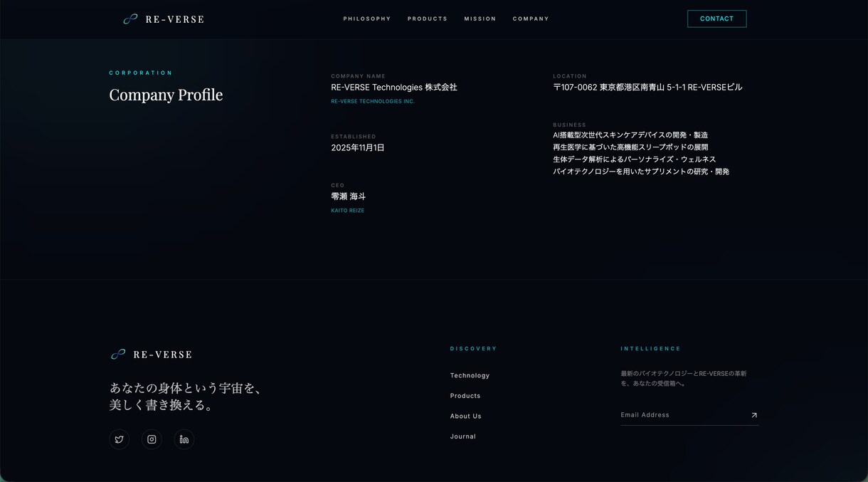Screen dimensions: 868x482
Task: Select the 生体データ解析によるパーソナライズ line
Action: pos(635,159)
